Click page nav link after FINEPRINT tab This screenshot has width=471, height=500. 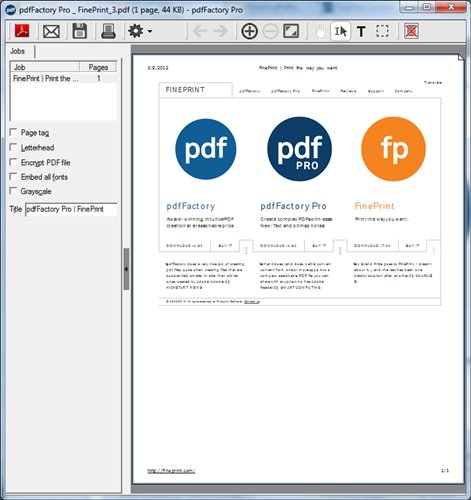[250, 91]
